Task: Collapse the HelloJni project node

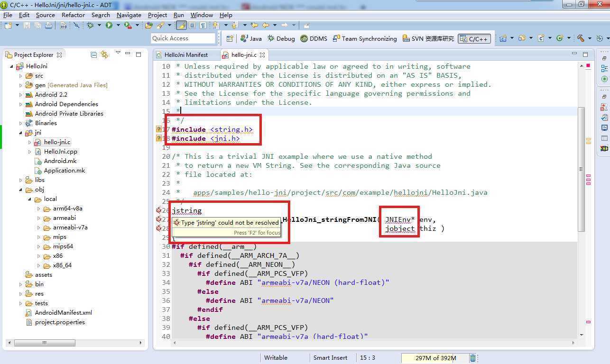Action: pyautogui.click(x=12, y=66)
